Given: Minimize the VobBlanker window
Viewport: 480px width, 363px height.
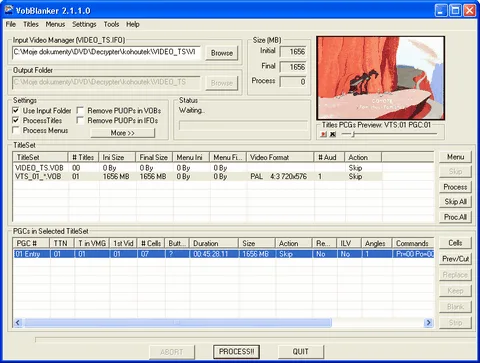Looking at the screenshot, I should (441, 10).
